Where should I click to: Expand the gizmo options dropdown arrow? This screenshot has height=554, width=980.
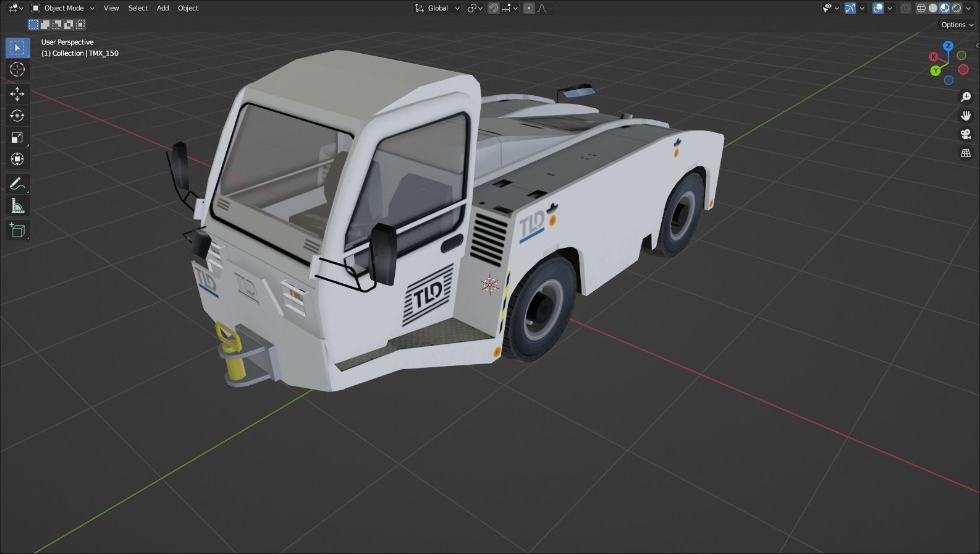(862, 8)
